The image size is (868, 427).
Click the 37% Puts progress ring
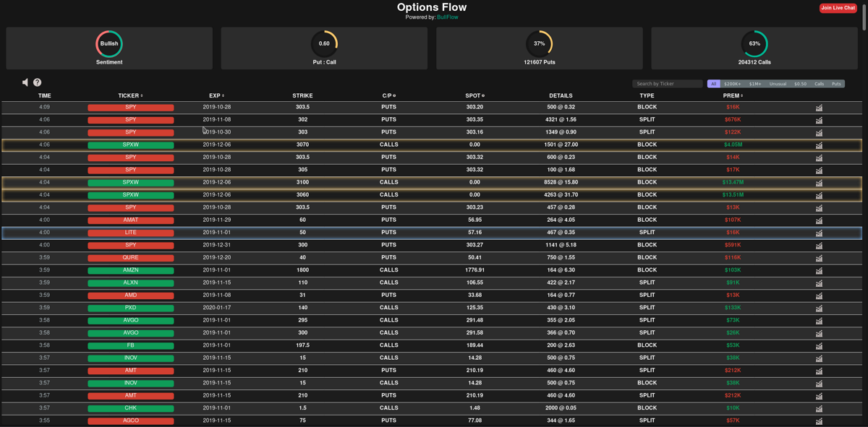540,43
